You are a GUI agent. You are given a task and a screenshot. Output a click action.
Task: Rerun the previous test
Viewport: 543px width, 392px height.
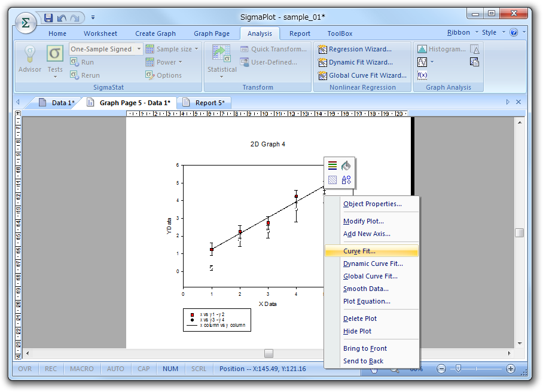85,75
